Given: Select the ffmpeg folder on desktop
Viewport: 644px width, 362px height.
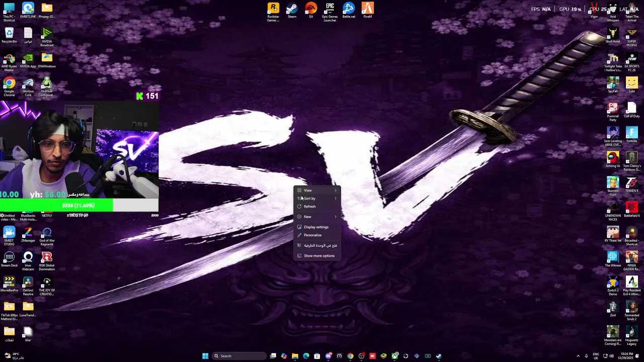Looking at the screenshot, I should [x=47, y=11].
